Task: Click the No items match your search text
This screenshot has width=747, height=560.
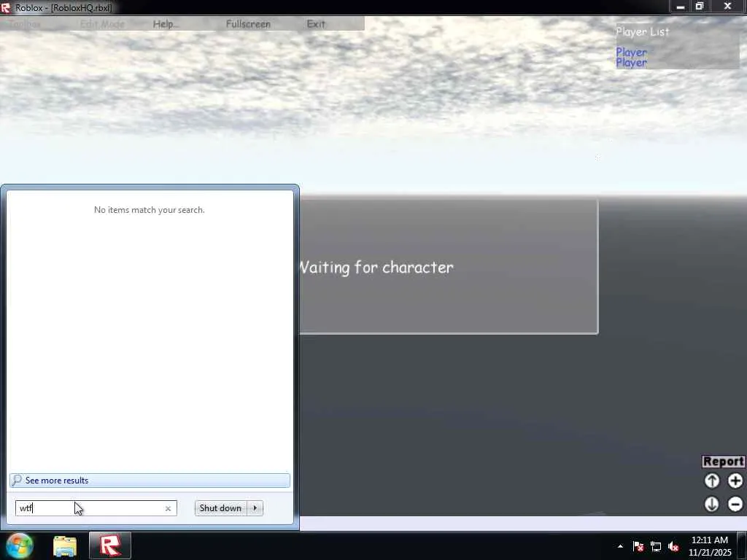Action: 149,210
